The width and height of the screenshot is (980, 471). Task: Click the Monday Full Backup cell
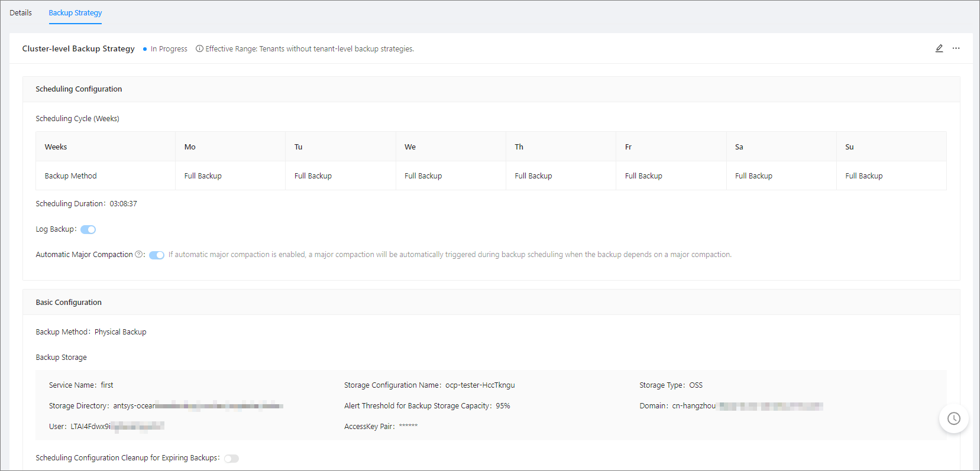[203, 176]
